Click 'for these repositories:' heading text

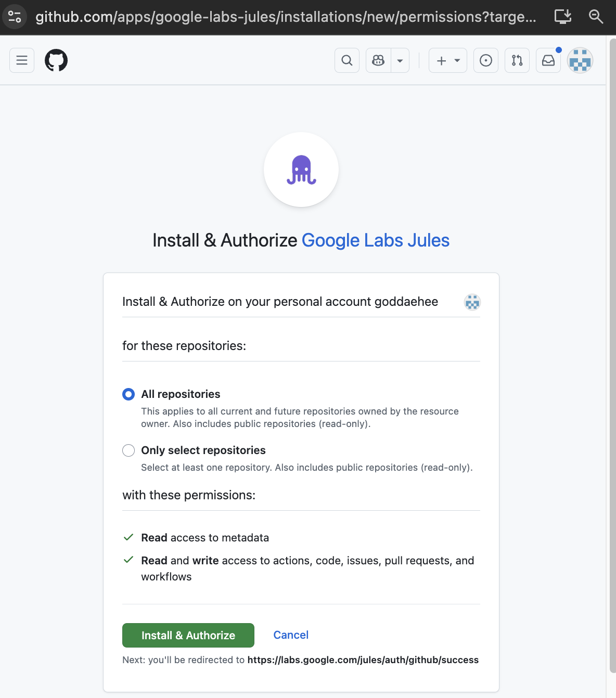[184, 346]
